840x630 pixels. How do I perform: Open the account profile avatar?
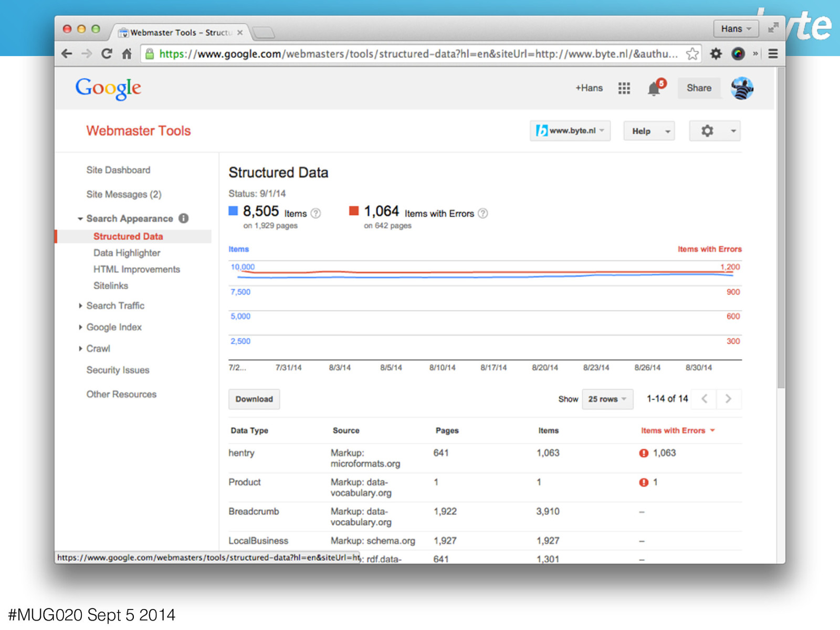coord(742,88)
